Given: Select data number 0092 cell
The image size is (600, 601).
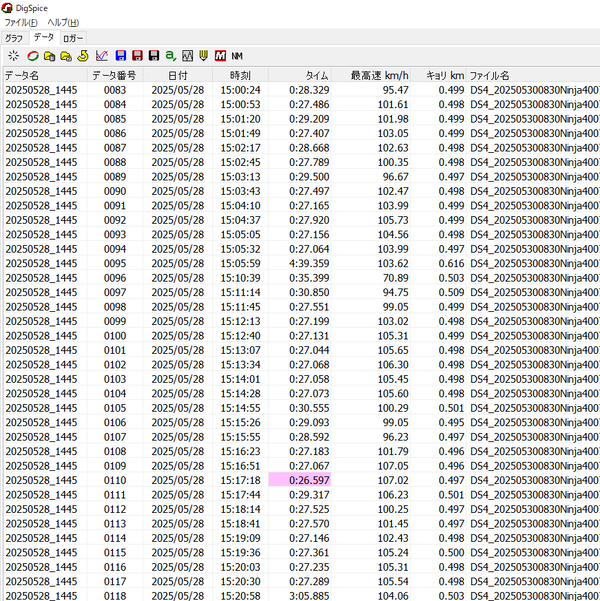Looking at the screenshot, I should (x=115, y=220).
